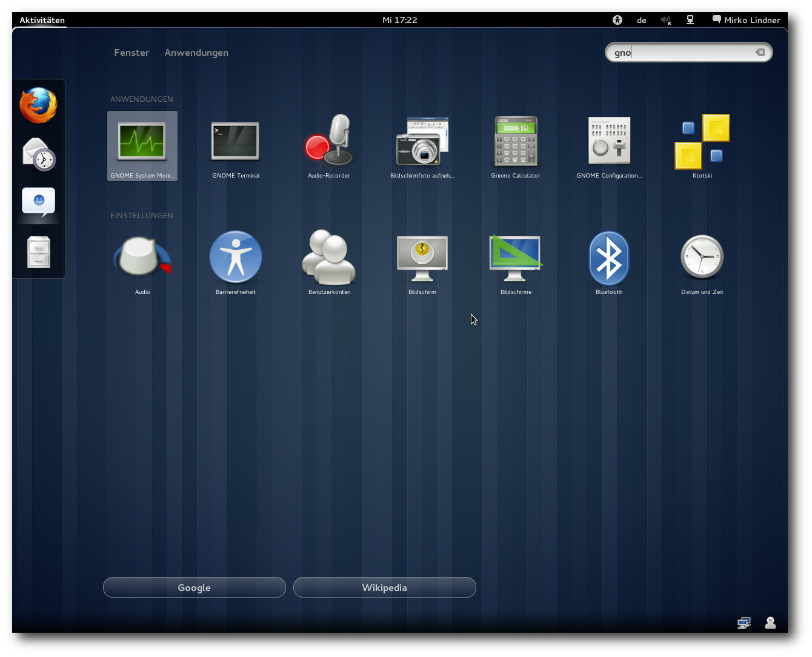This screenshot has width=812, height=657.
Task: Search Wikipedia for the query
Action: click(x=385, y=587)
